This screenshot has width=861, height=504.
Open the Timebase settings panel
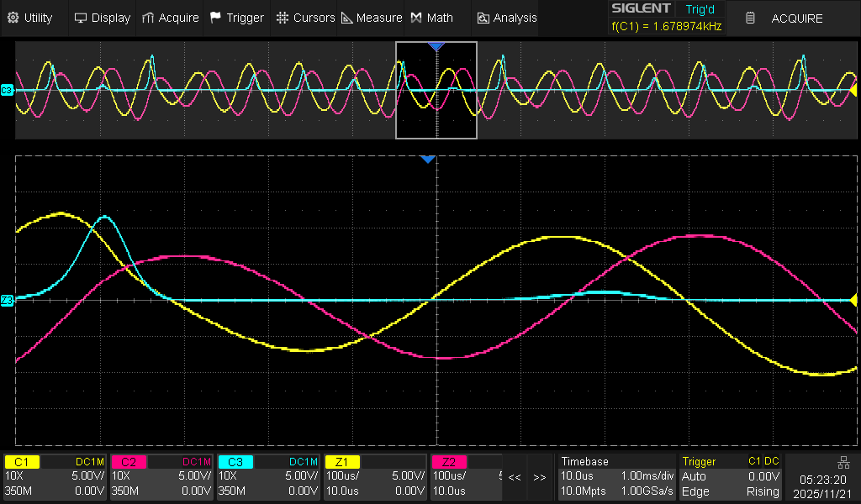616,476
